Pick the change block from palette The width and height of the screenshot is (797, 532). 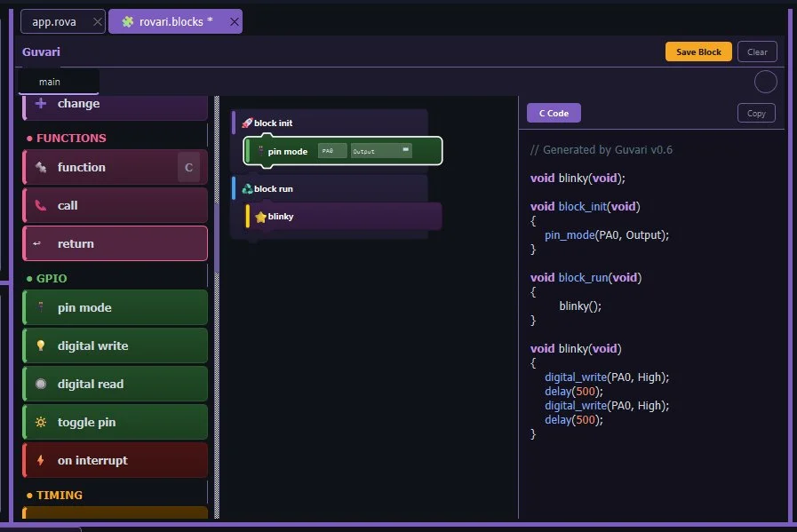click(x=115, y=107)
